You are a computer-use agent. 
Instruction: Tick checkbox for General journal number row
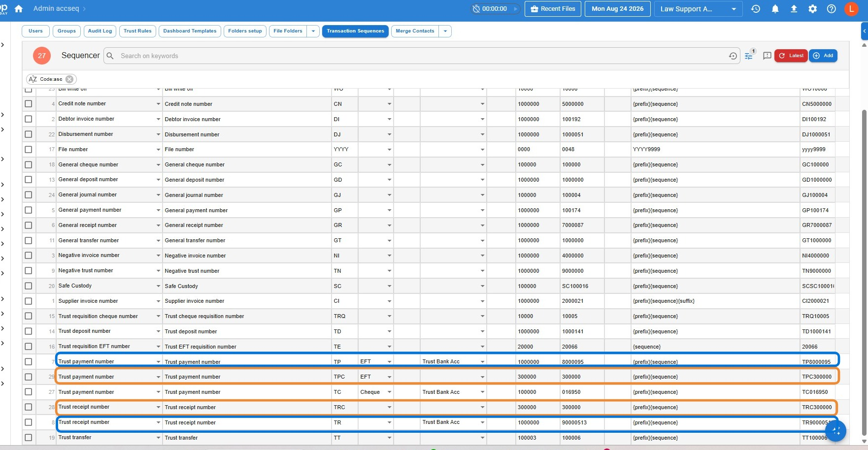28,195
